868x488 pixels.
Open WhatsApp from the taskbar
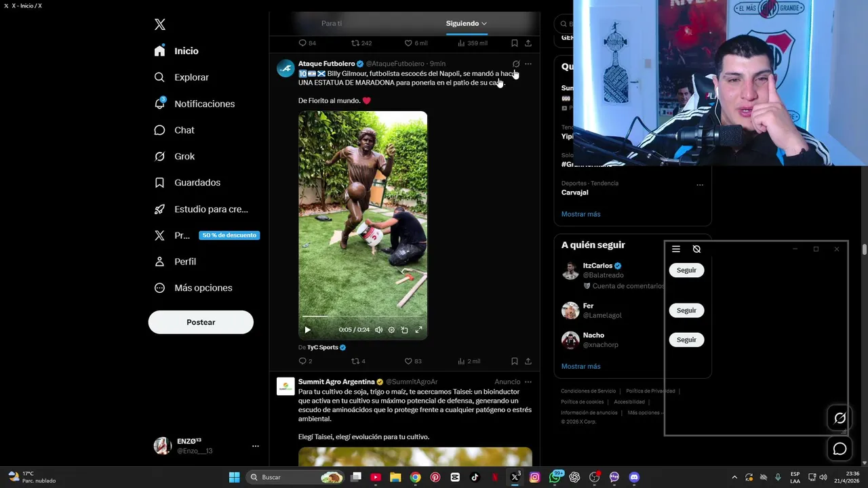tap(555, 477)
